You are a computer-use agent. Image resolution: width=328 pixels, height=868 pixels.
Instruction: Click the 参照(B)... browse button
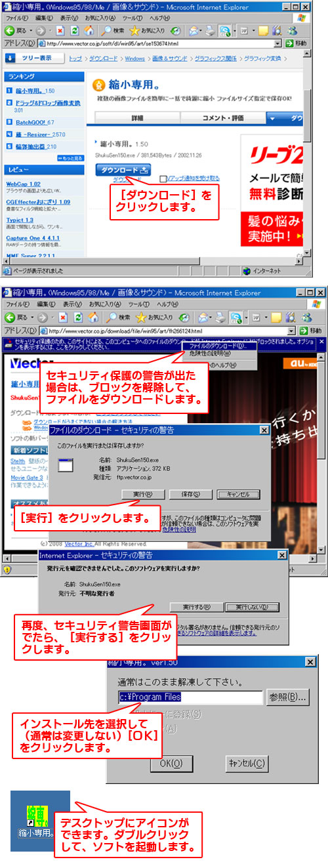[x=287, y=697]
